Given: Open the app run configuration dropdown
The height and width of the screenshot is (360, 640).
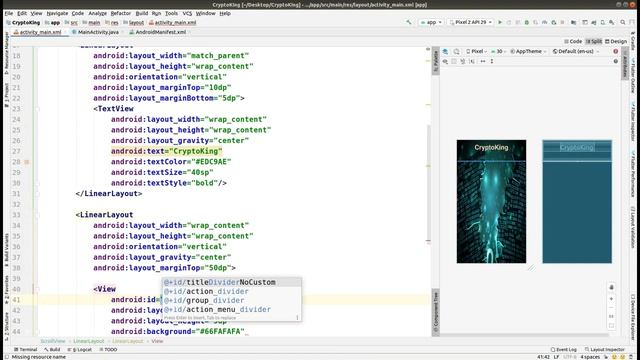Looking at the screenshot, I should click(431, 22).
